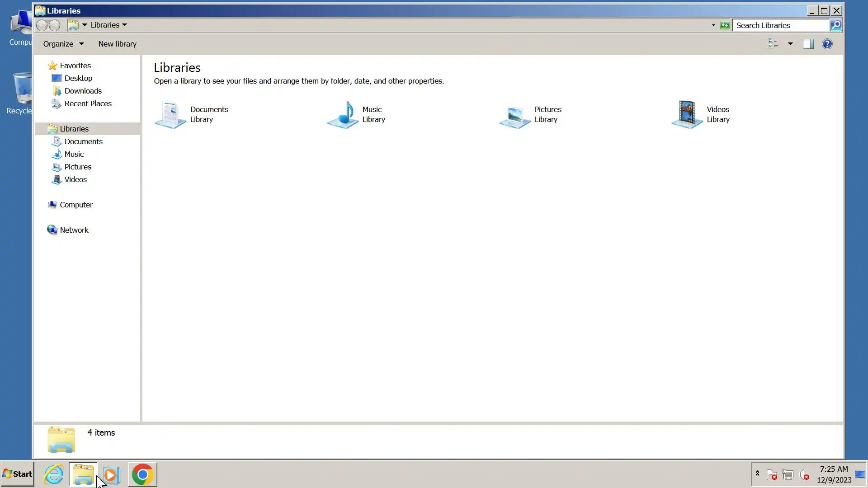Open Internet Explorer from the taskbar

(x=53, y=474)
